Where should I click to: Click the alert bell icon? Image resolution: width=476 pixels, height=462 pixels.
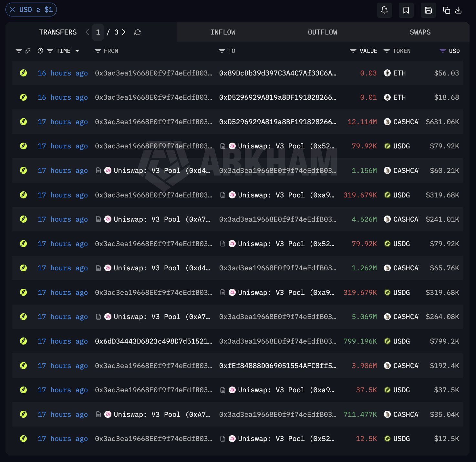click(x=384, y=10)
